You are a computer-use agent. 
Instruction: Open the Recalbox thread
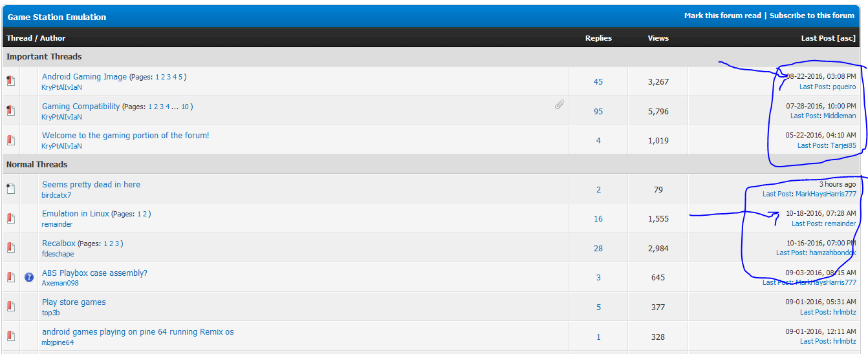[59, 244]
